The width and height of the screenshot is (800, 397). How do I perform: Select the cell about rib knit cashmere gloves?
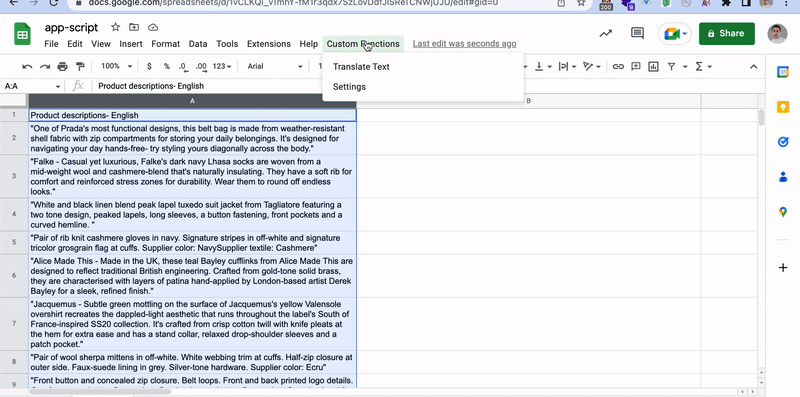[x=192, y=243]
